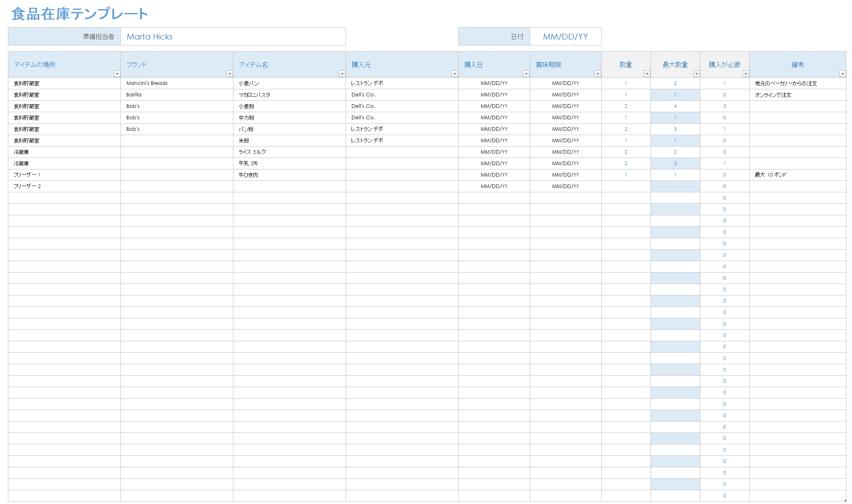Select the フリーザー 2 location cell
The image size is (852, 504).
coord(64,186)
